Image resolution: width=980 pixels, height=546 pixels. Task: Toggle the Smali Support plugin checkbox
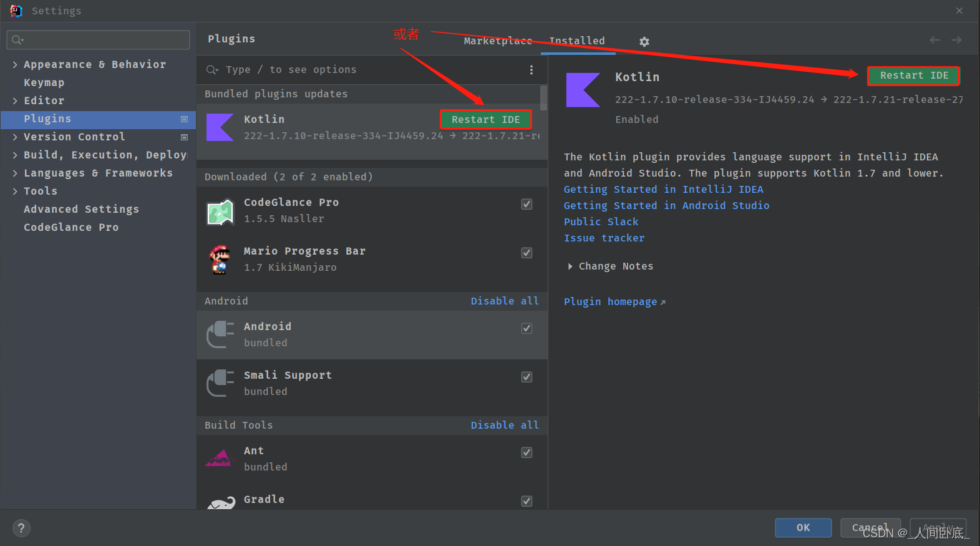[527, 377]
